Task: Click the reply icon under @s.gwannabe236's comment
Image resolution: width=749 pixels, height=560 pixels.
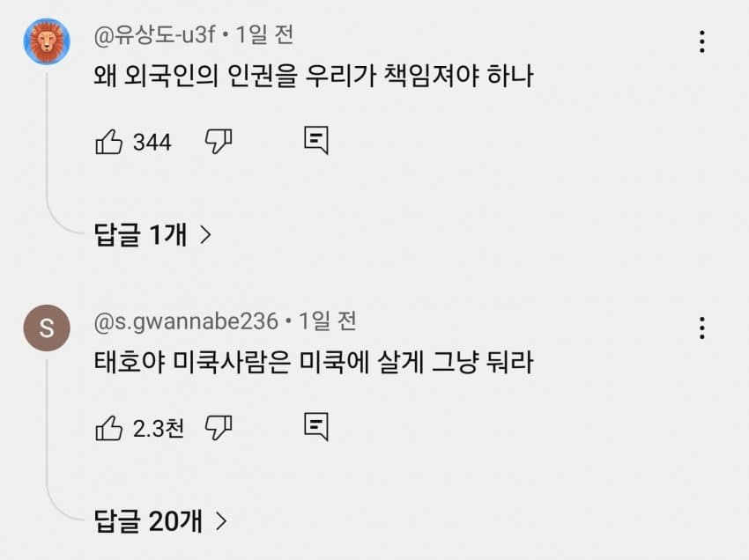Action: click(316, 427)
